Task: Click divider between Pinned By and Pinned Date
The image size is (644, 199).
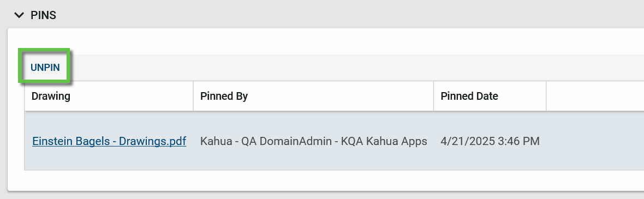Action: coord(433,96)
